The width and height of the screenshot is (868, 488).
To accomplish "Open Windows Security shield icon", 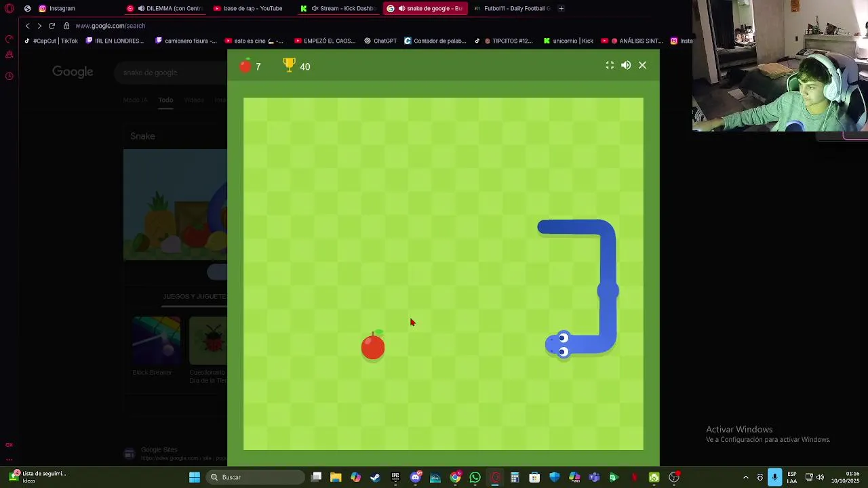I will click(x=555, y=477).
